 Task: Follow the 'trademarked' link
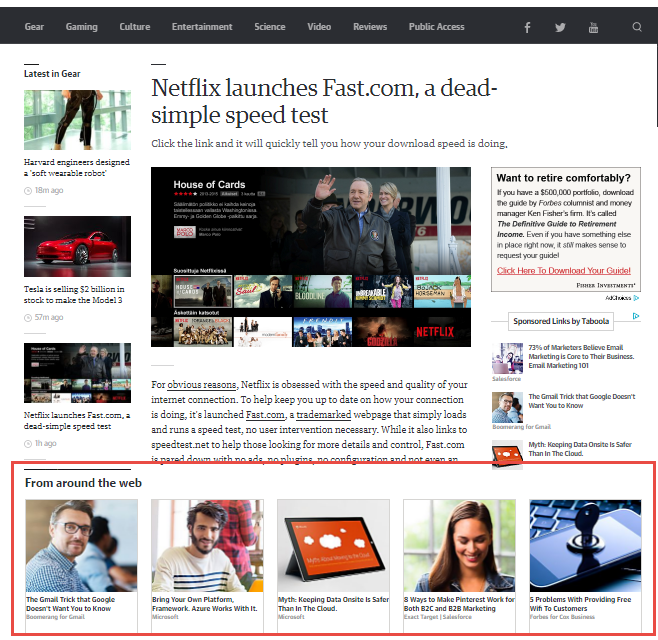pos(324,415)
